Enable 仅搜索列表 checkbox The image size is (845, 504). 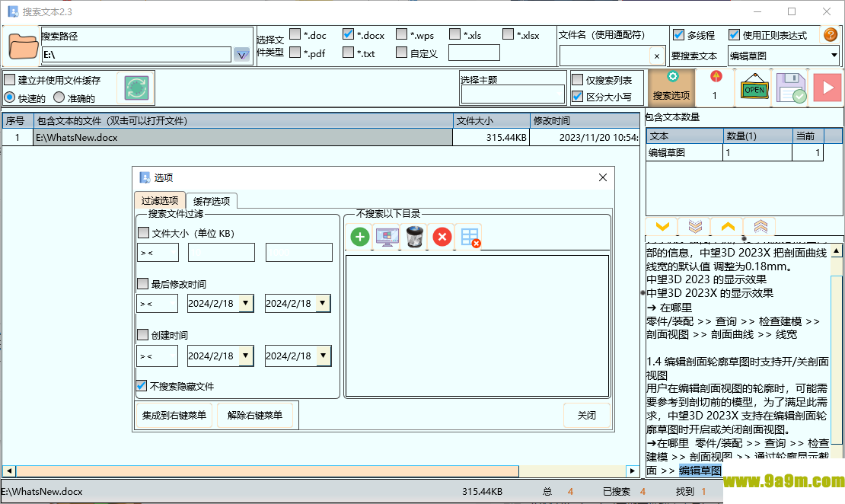click(x=577, y=80)
